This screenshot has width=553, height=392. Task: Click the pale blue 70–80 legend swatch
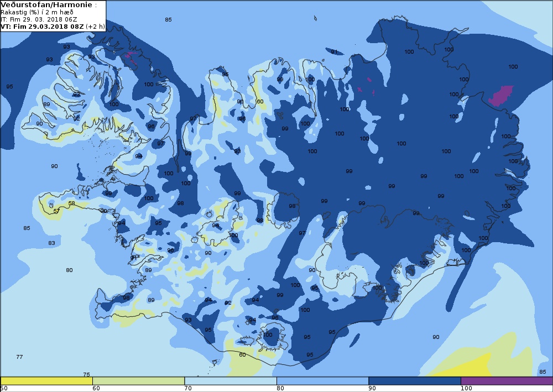(x=231, y=381)
